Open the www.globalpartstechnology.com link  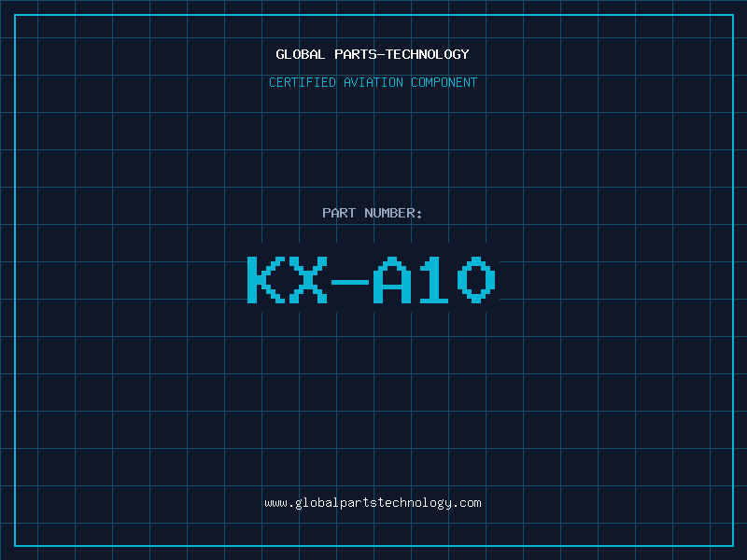pos(373,503)
